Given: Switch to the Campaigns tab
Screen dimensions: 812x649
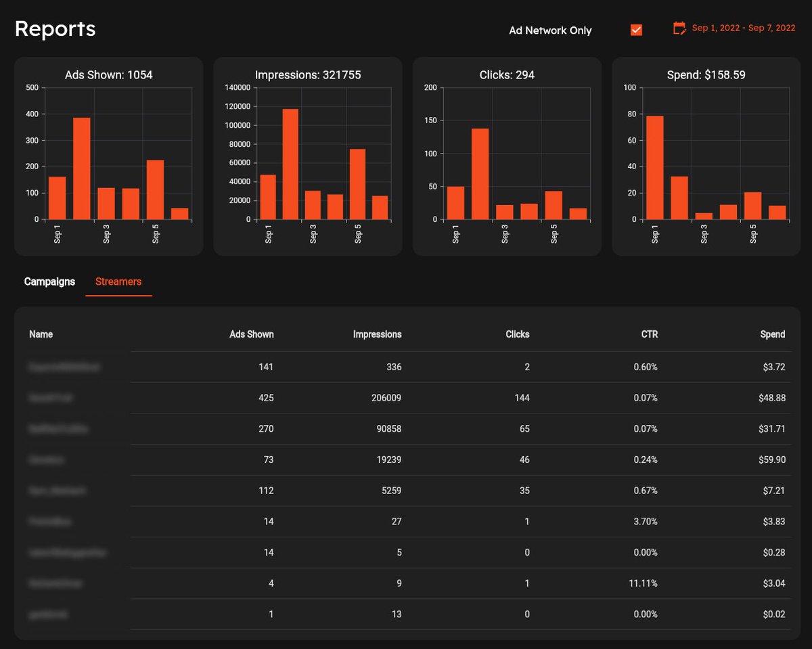Looking at the screenshot, I should point(49,282).
